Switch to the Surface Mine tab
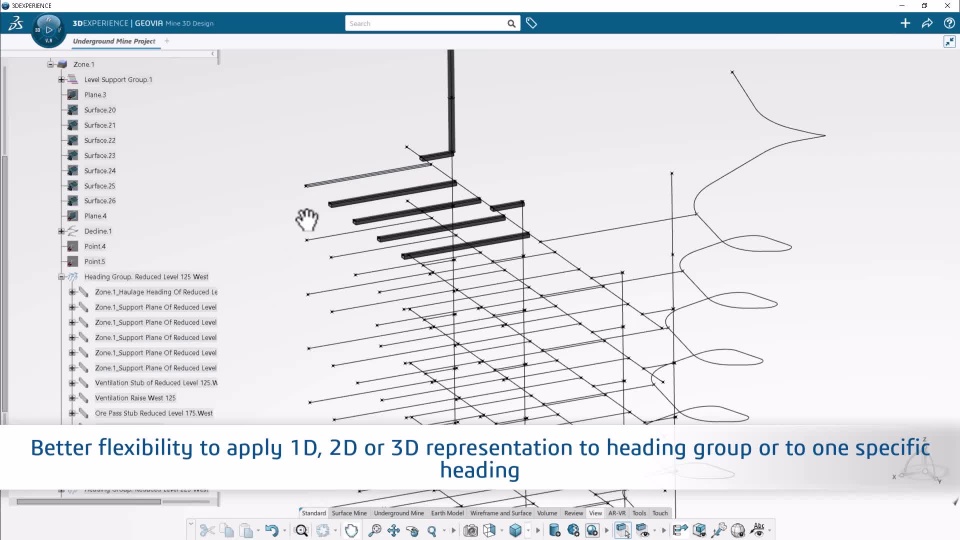 click(349, 513)
